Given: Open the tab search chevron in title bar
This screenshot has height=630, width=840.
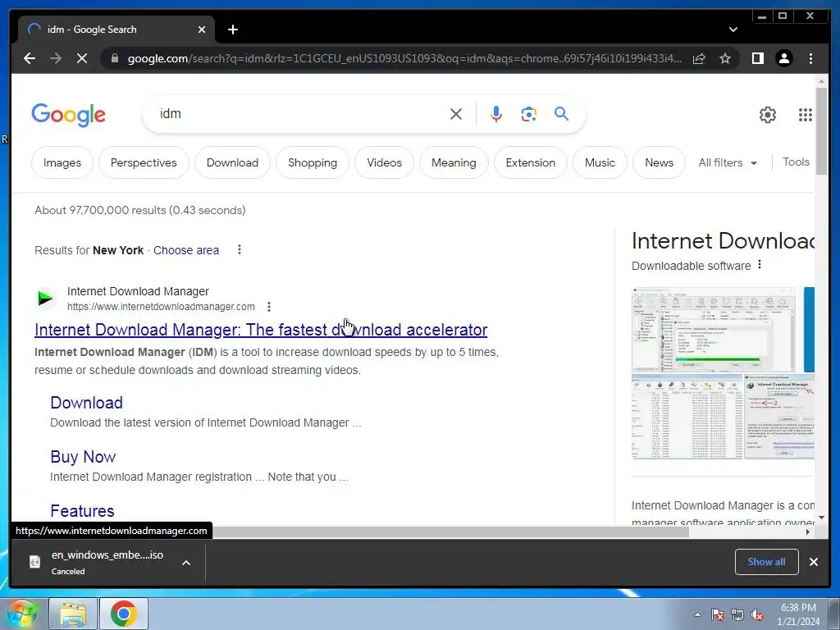Looking at the screenshot, I should (x=733, y=30).
